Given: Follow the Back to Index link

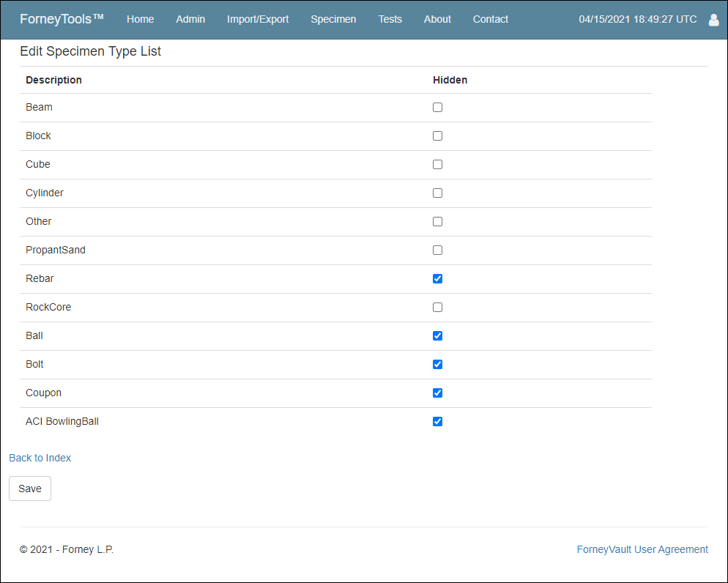Looking at the screenshot, I should pos(40,458).
